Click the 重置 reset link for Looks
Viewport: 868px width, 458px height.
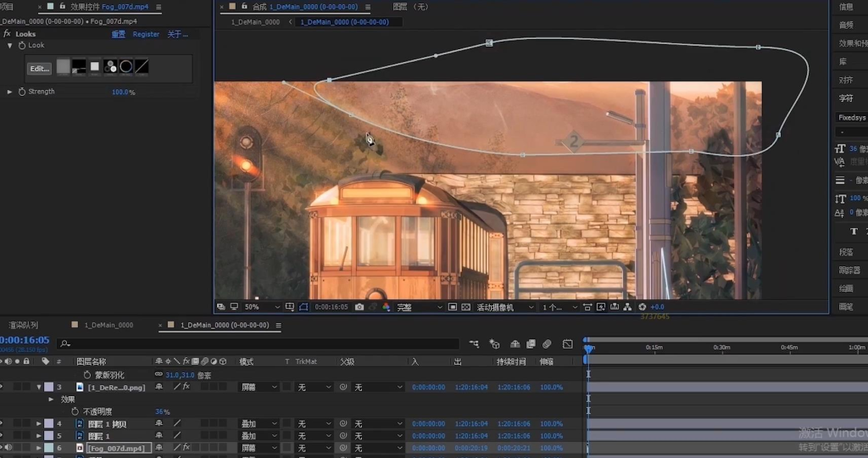click(x=119, y=34)
